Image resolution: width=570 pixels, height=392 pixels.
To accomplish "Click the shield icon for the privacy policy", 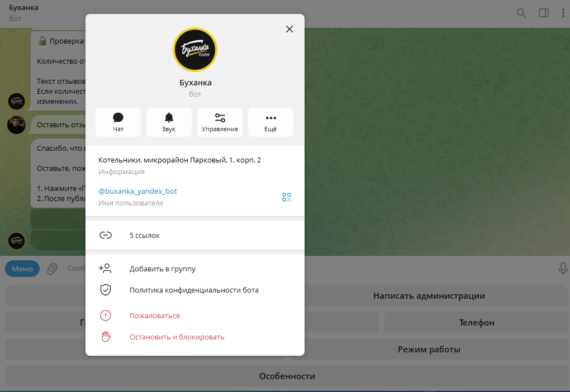I will (x=106, y=290).
